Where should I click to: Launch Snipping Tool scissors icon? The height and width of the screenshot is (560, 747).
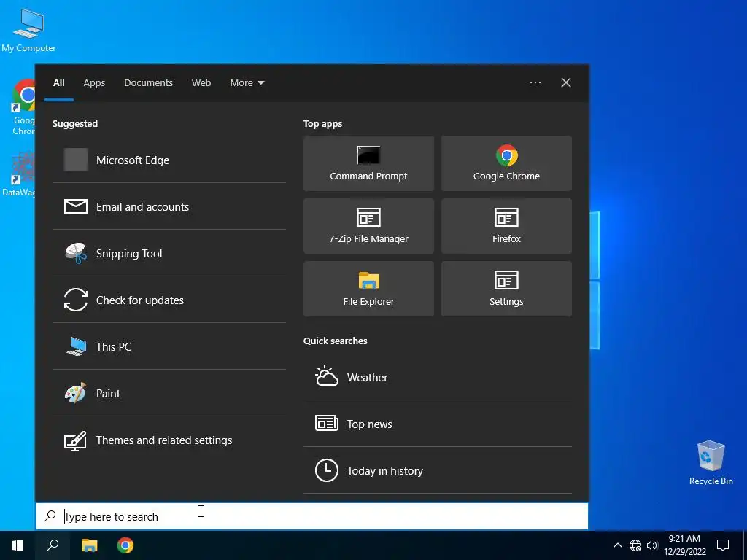[x=76, y=253]
